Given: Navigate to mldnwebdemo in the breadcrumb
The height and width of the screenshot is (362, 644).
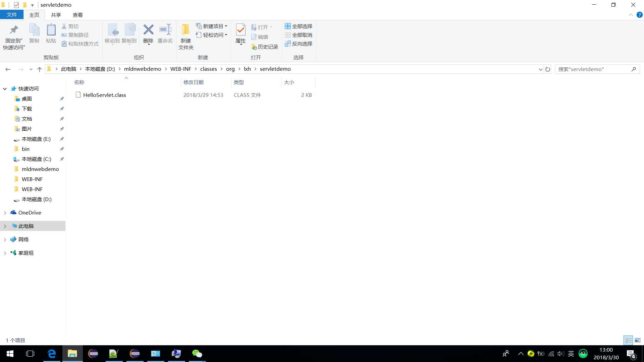Looking at the screenshot, I should tap(143, 69).
